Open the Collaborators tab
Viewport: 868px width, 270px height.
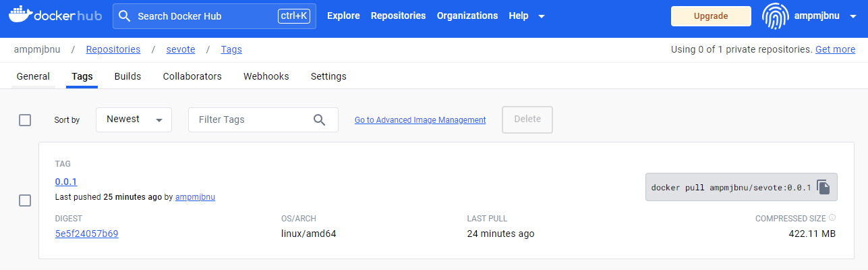click(x=192, y=76)
